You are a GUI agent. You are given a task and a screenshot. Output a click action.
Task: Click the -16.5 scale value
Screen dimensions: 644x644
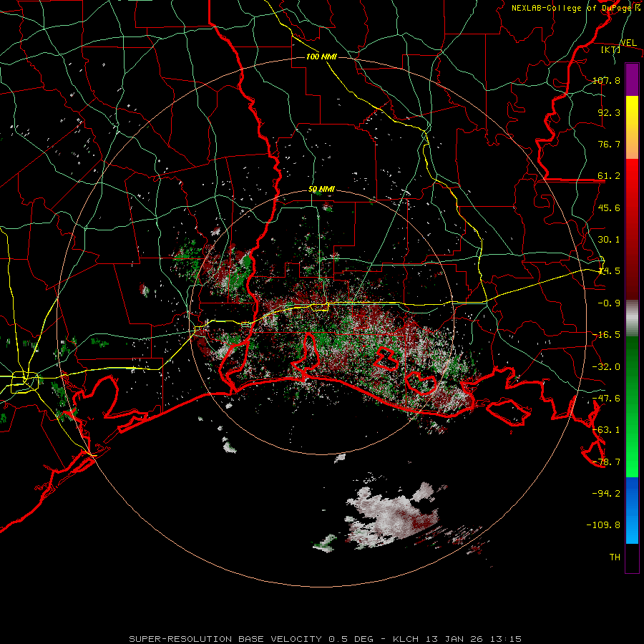(x=606, y=335)
